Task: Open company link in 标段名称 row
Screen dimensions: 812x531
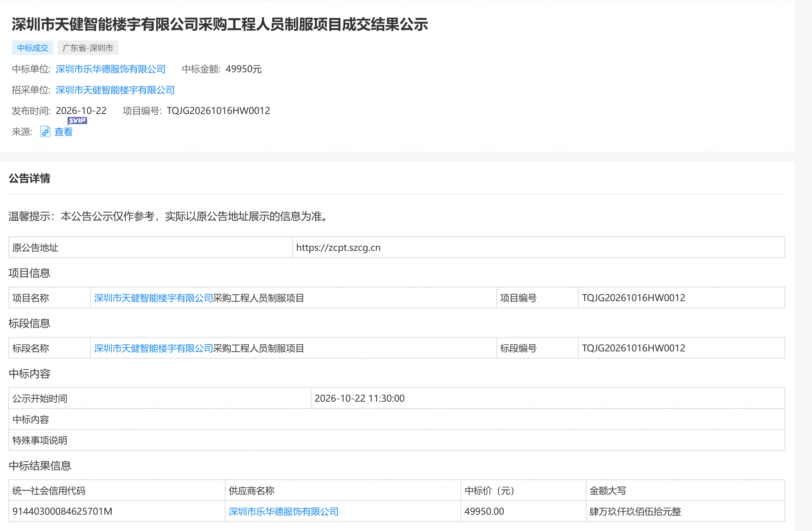Action: point(153,348)
